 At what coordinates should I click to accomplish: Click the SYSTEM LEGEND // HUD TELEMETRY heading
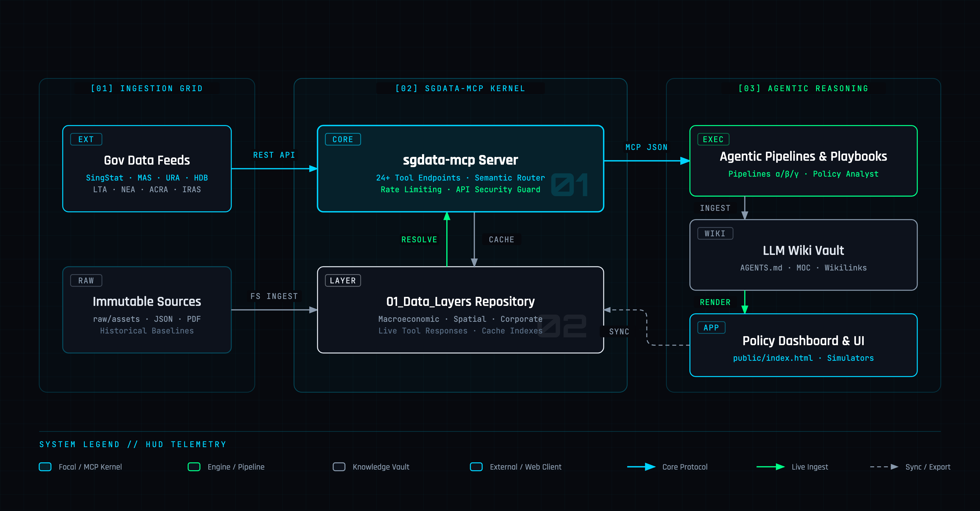point(133,444)
